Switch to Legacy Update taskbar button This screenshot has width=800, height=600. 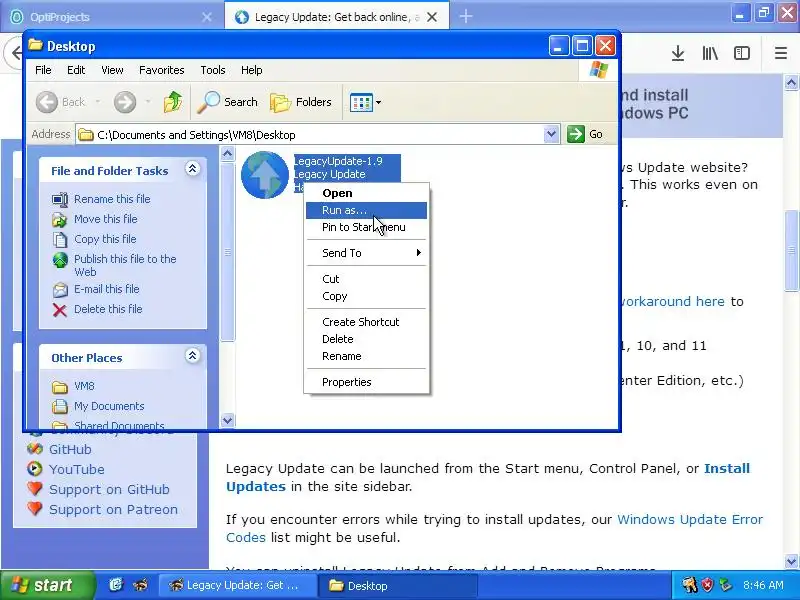click(238, 585)
